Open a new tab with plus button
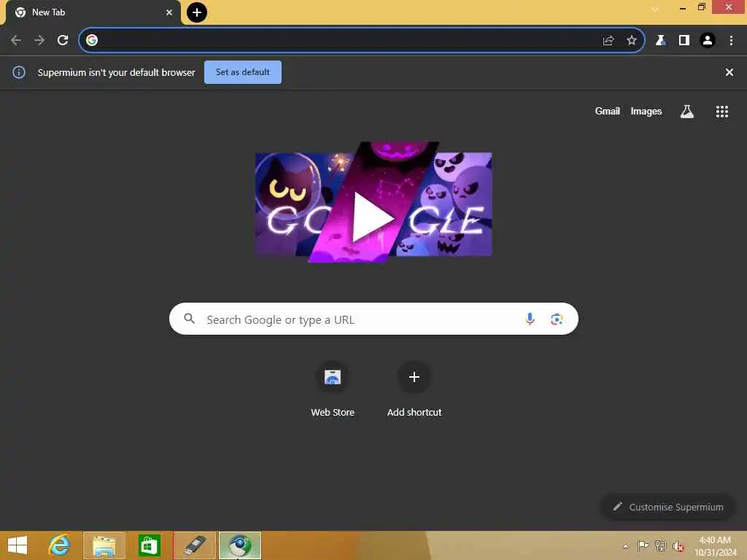 (x=197, y=12)
